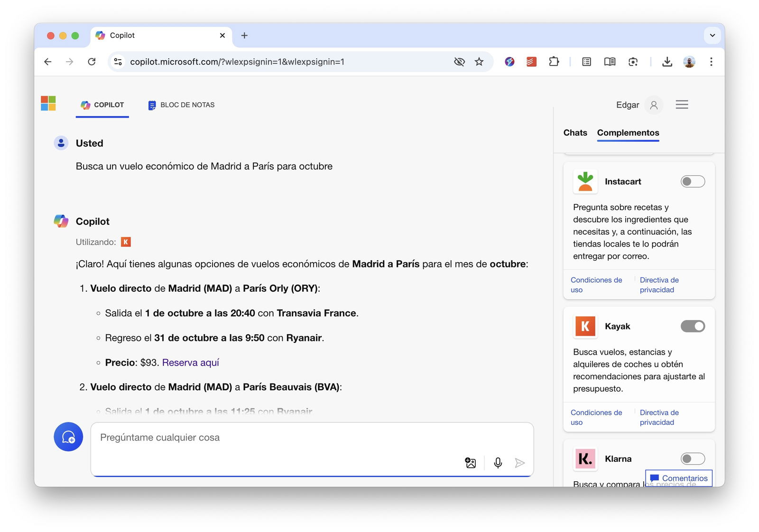759x532 pixels.
Task: Open the Chrome profile avatar
Action: 689,62
